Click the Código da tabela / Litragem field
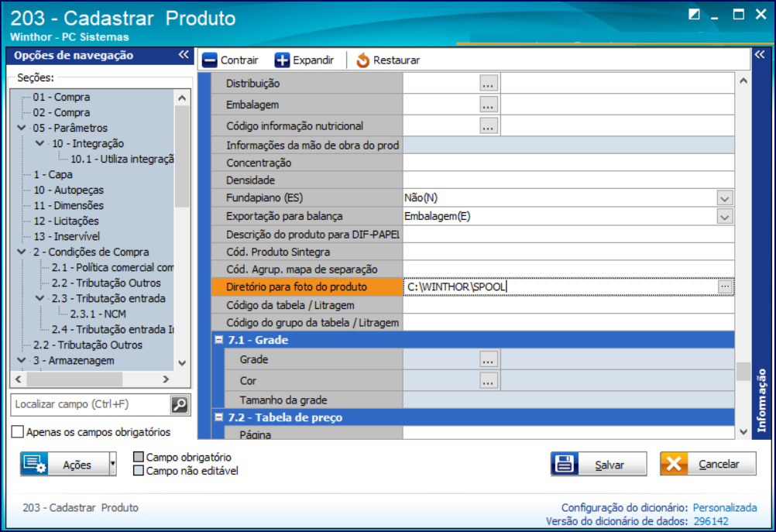776x532 pixels. point(568,305)
